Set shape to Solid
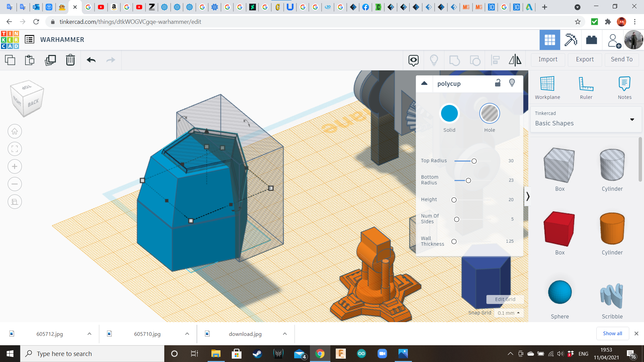The width and height of the screenshot is (644, 362). (x=449, y=114)
